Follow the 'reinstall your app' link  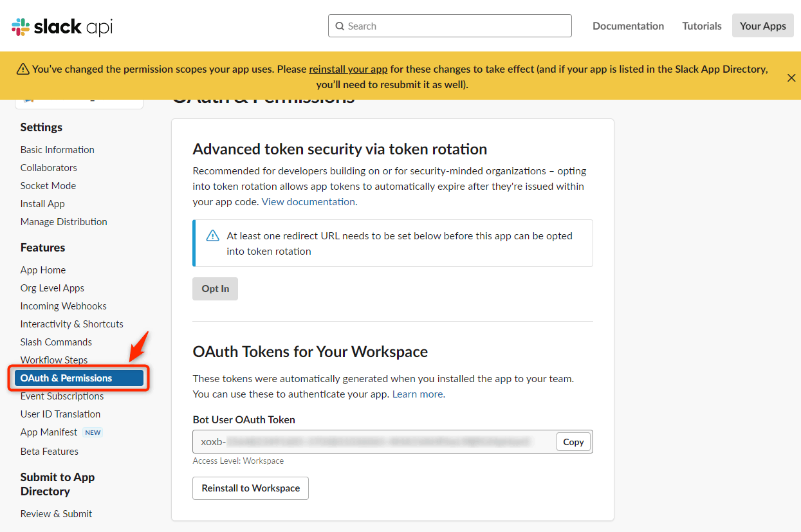[348, 69]
